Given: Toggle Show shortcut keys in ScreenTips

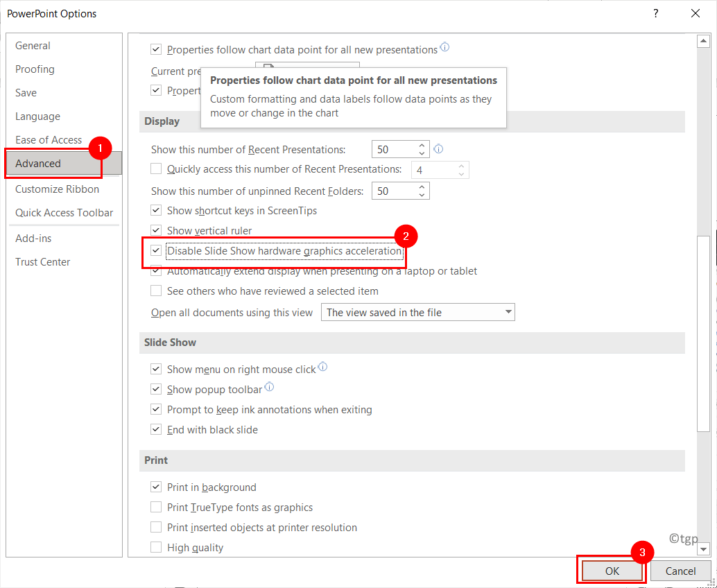Looking at the screenshot, I should pyautogui.click(x=157, y=211).
